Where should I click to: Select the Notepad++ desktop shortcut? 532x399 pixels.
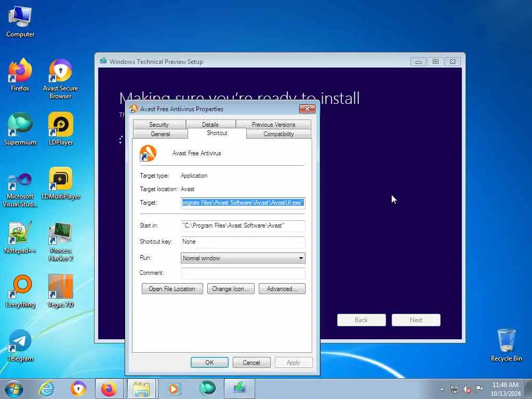[x=20, y=237]
